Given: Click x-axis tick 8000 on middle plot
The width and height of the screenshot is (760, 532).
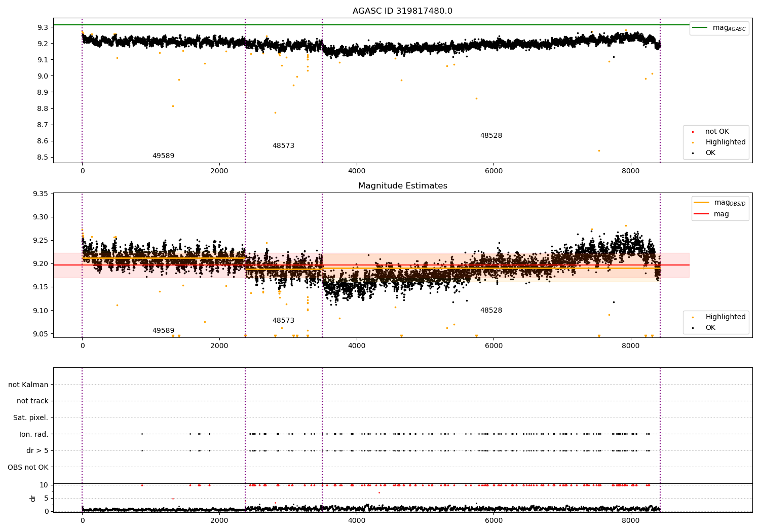Looking at the screenshot, I should coord(631,346).
